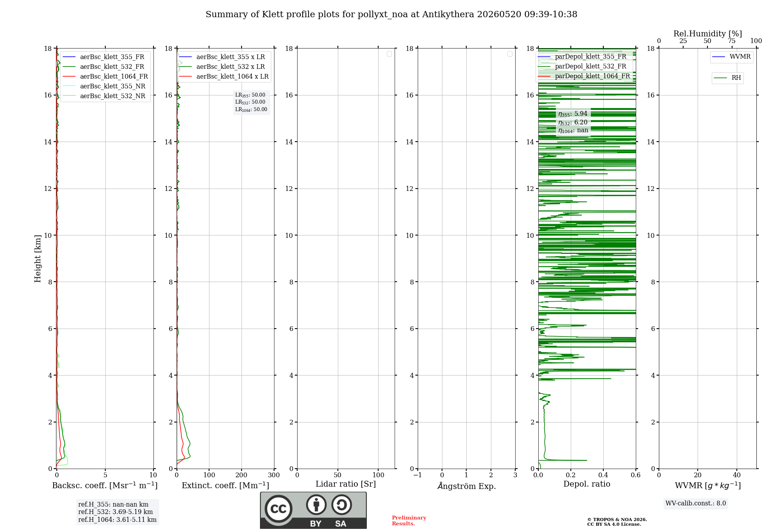Click the 'Backsc. coeff.' x-axis label

point(105,485)
